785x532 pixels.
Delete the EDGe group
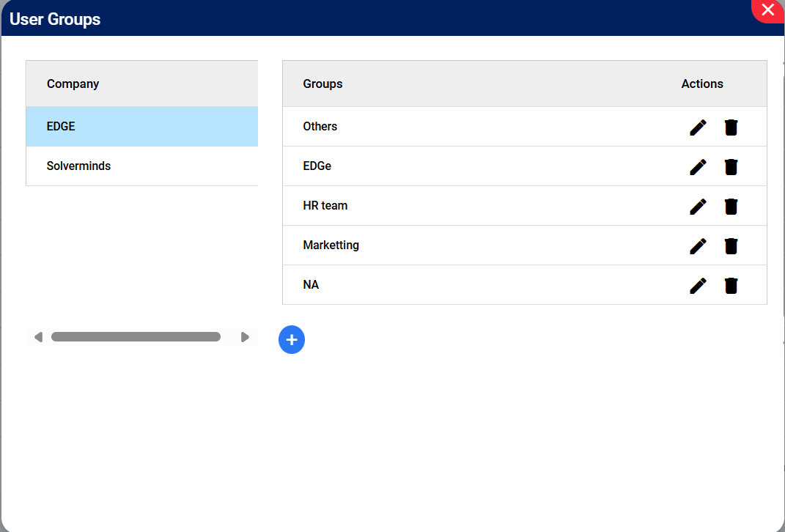tap(731, 167)
